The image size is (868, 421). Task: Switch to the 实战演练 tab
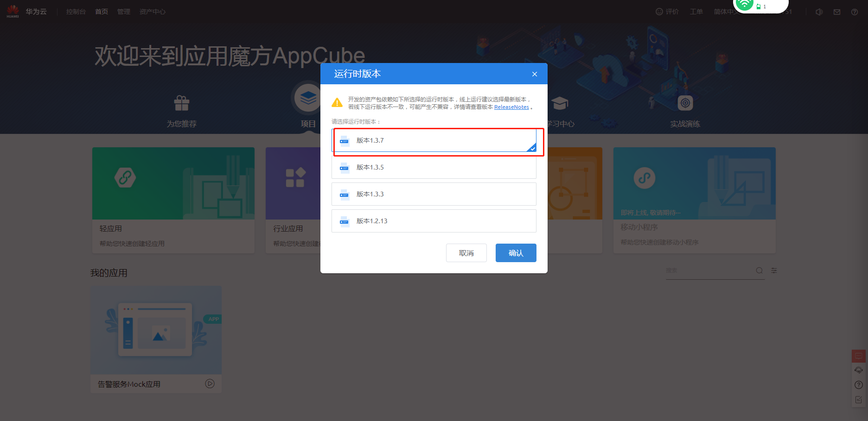point(685,111)
